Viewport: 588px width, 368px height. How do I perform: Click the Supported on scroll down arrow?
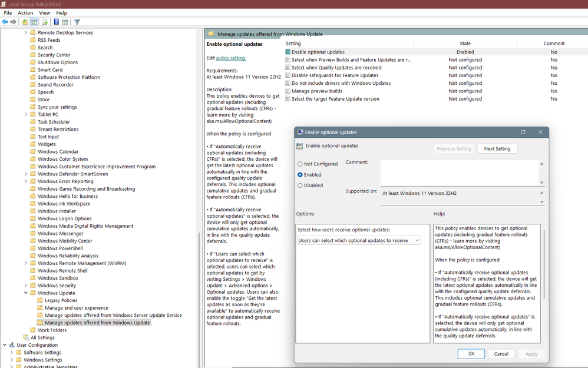(x=541, y=202)
